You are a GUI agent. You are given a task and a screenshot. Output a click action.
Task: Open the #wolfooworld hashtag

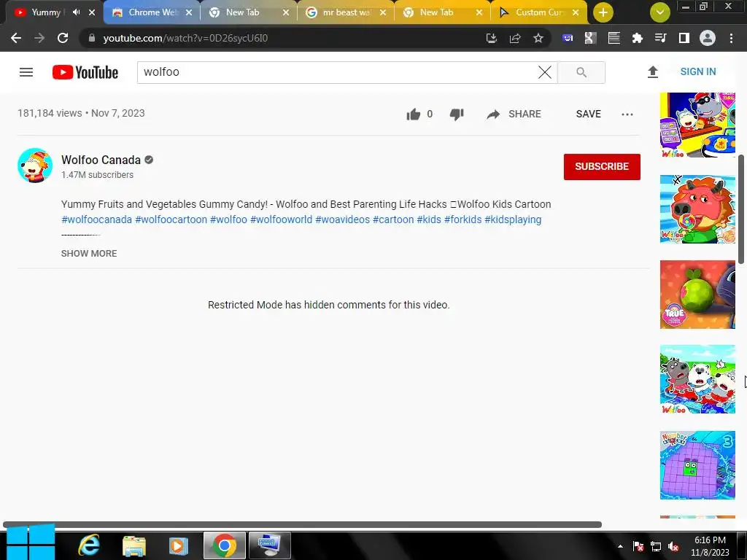[281, 219]
